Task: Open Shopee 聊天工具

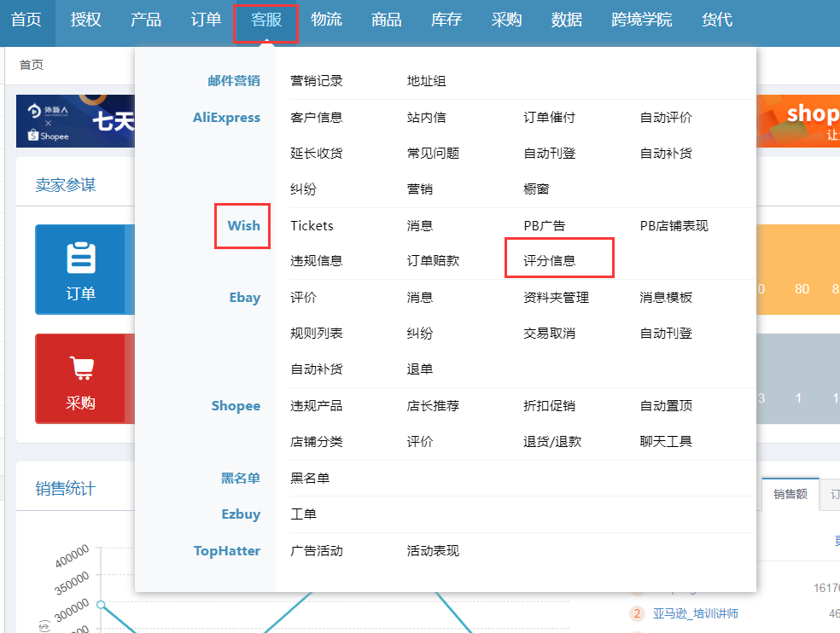Action: point(666,441)
